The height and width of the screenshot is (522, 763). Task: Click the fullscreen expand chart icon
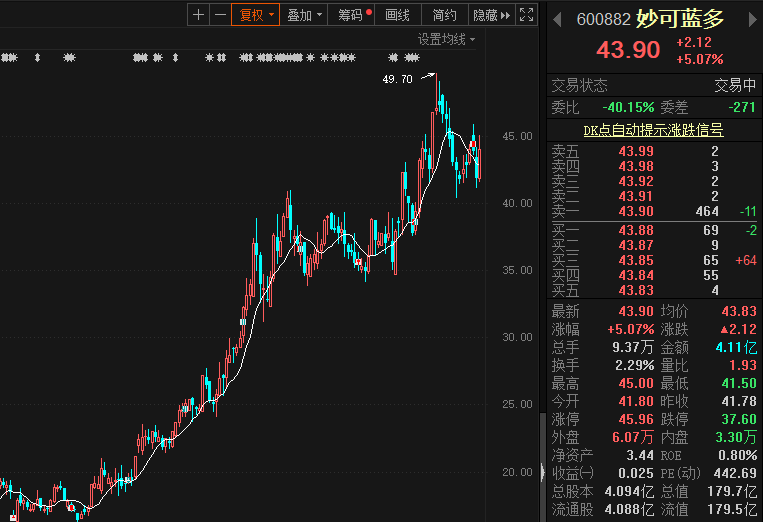tap(527, 15)
